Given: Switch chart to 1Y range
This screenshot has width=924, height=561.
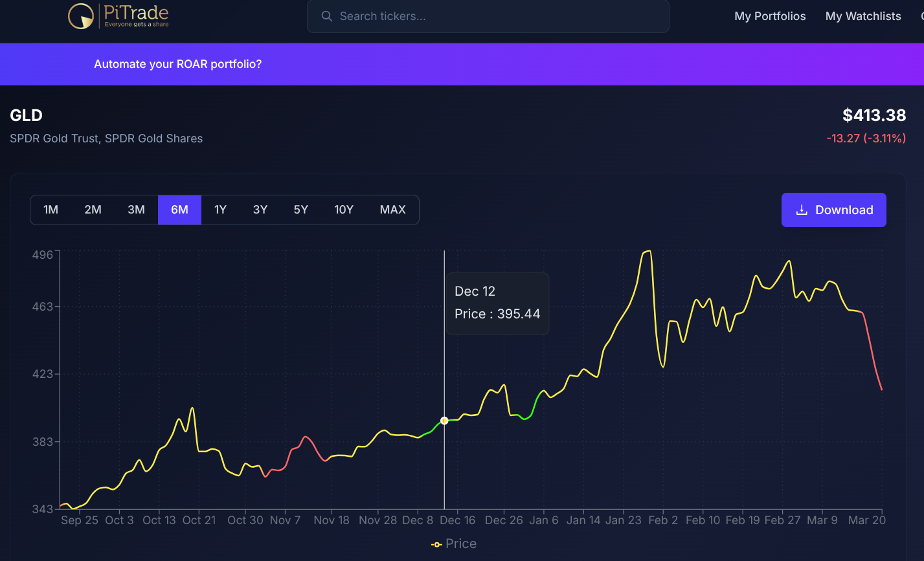Looking at the screenshot, I should pos(221,210).
